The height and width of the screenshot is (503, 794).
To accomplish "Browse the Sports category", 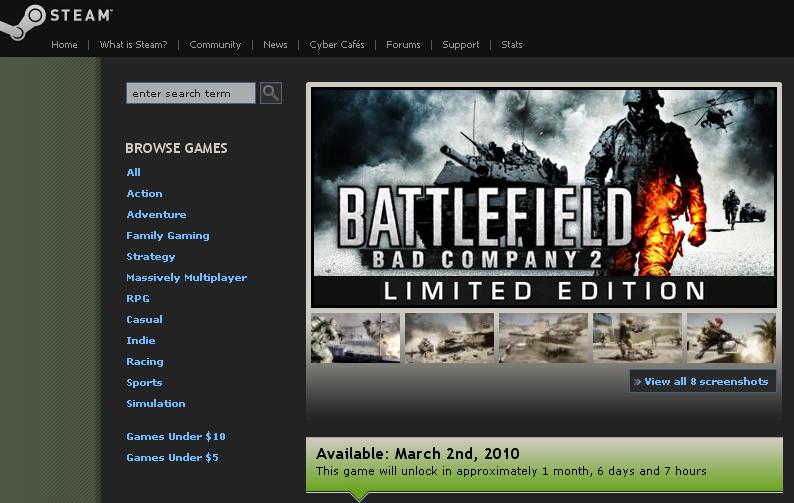I will 144,383.
